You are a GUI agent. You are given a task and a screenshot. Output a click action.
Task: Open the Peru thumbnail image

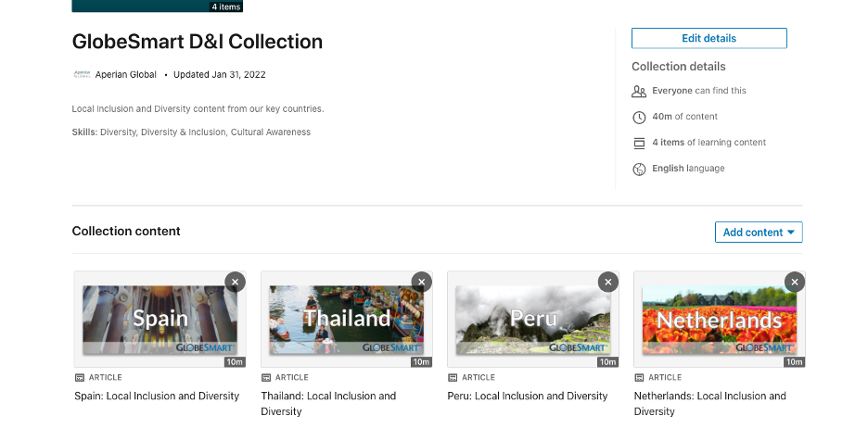533,320
